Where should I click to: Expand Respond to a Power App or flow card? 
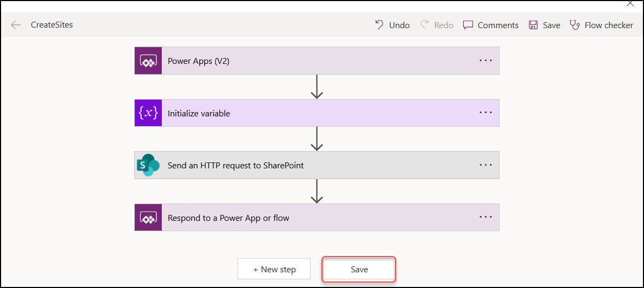click(317, 217)
